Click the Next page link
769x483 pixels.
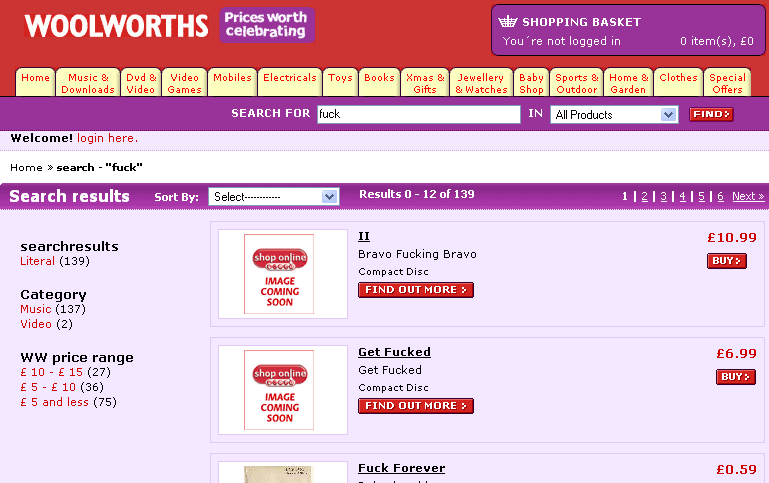[747, 196]
